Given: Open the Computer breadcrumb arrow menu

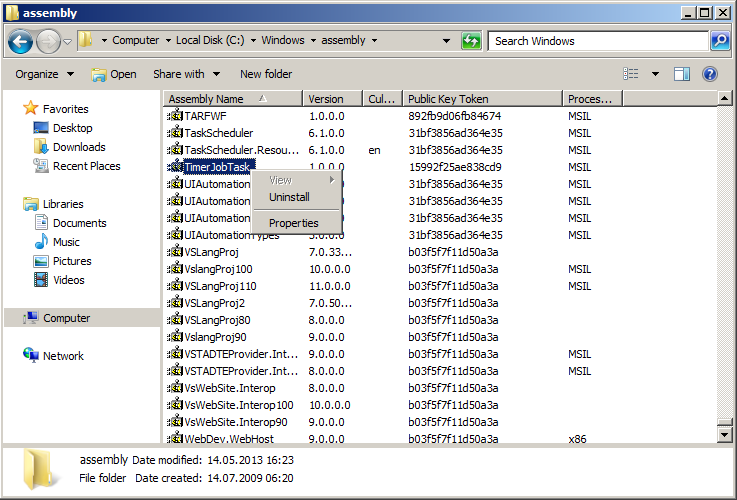Looking at the screenshot, I should click(168, 40).
